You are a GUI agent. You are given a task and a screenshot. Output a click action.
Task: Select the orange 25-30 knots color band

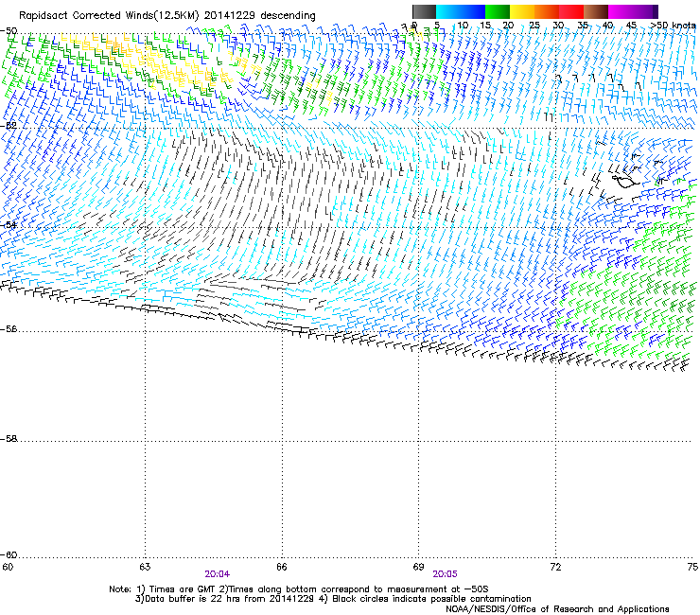click(547, 11)
